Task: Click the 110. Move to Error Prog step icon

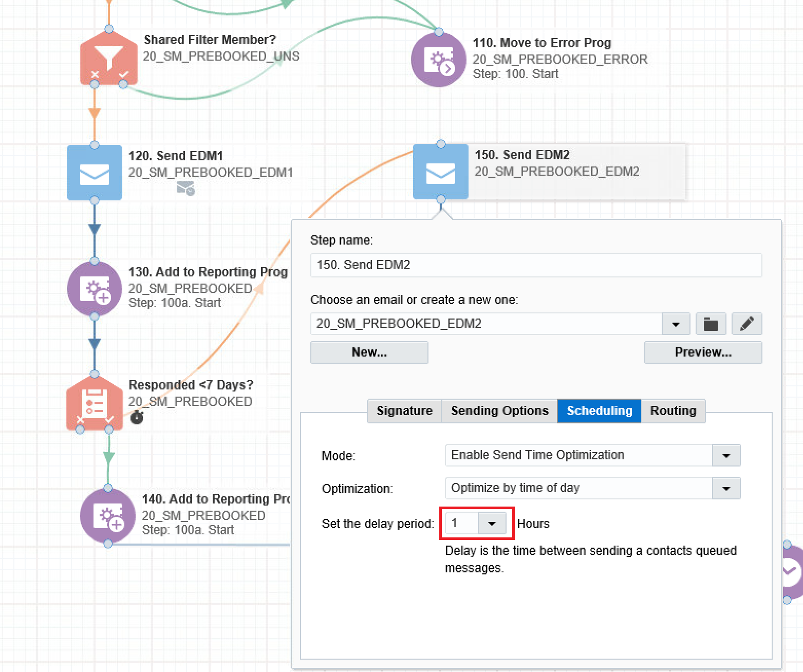Action: pos(439,60)
